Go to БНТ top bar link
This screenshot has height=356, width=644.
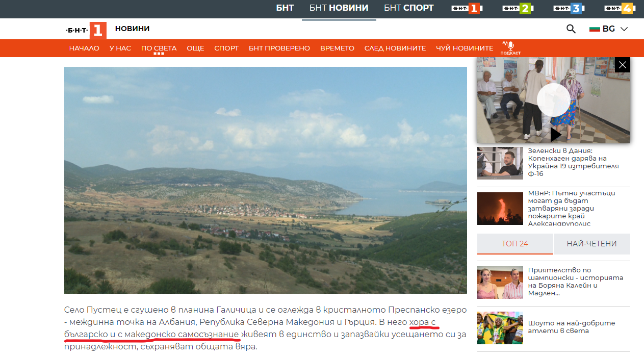285,8
